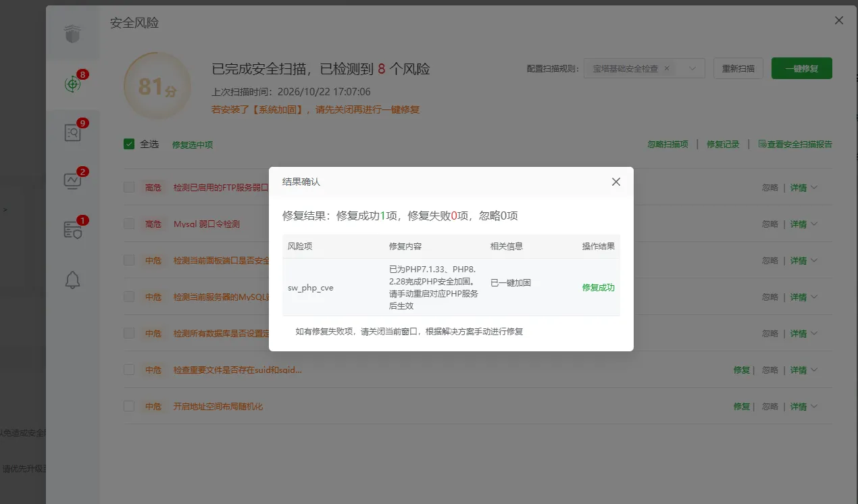The height and width of the screenshot is (504, 858).
Task: Click 忽略 on the FTP服务弱口令 row
Action: click(x=770, y=188)
